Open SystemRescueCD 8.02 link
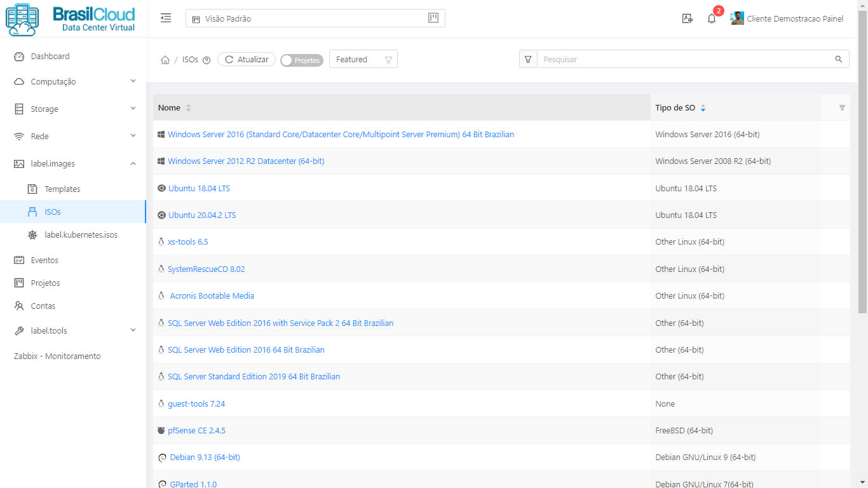 click(207, 269)
